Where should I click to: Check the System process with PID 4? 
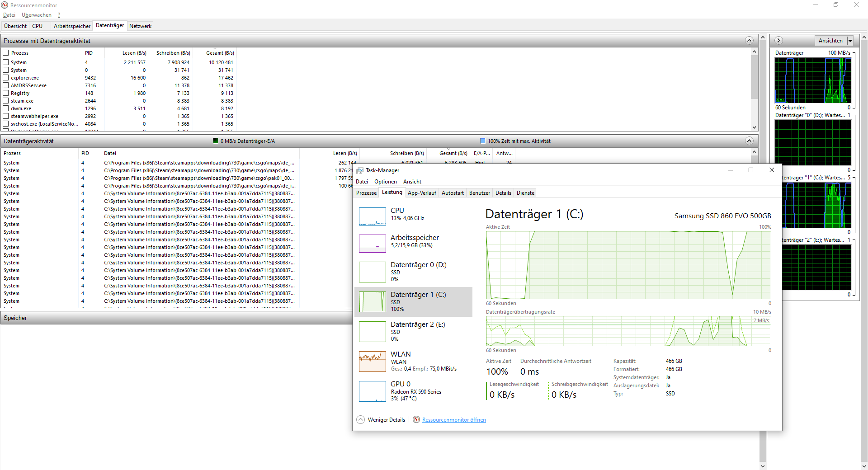[6, 62]
